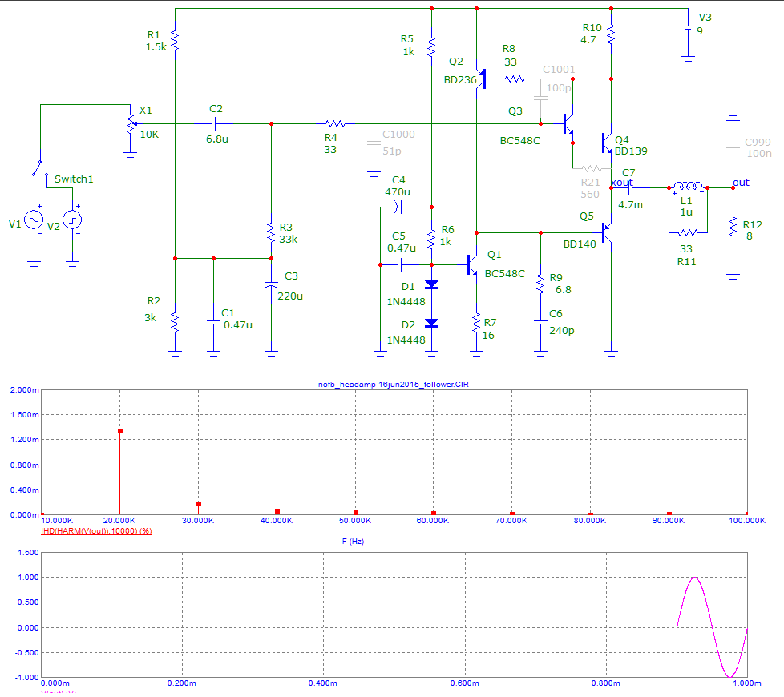This screenshot has height=697, width=784.
Task: Click the 4.7m capacitor value text
Action: pyautogui.click(x=631, y=205)
